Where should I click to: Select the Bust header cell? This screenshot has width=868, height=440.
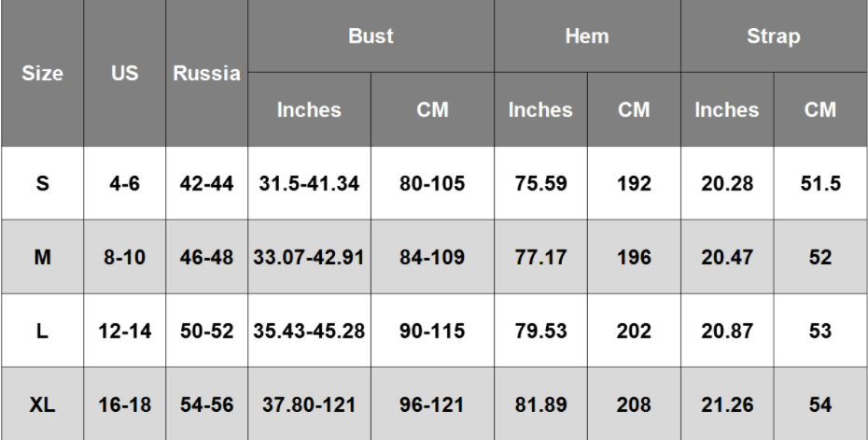[x=371, y=37]
